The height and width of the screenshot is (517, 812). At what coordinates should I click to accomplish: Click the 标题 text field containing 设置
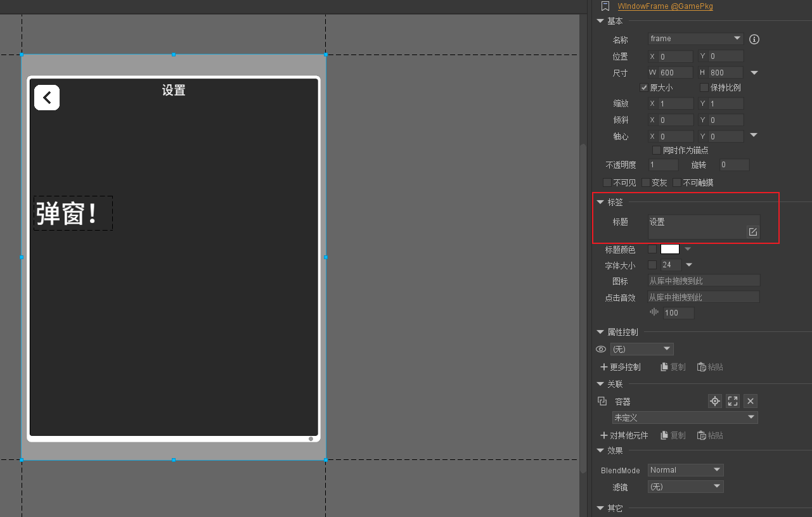click(704, 227)
